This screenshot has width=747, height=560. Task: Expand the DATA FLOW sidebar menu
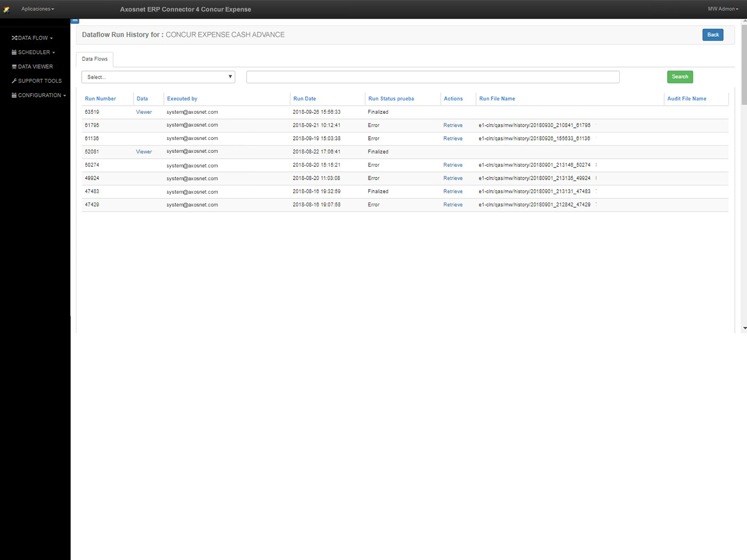[32, 37]
